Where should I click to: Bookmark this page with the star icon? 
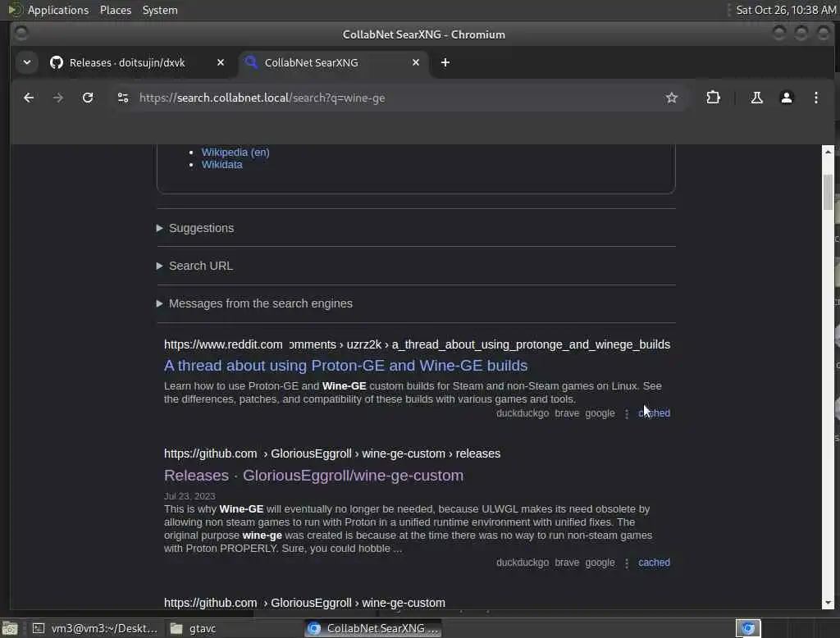[x=671, y=98]
